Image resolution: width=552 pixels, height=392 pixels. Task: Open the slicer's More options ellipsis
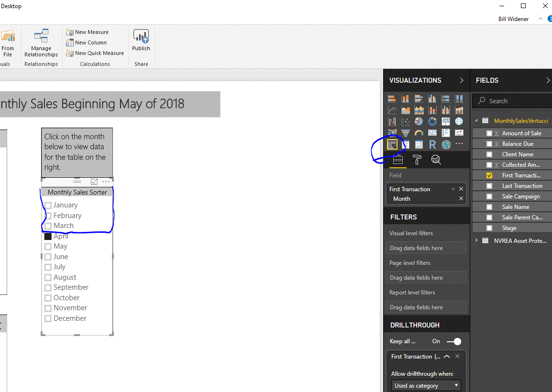click(106, 182)
